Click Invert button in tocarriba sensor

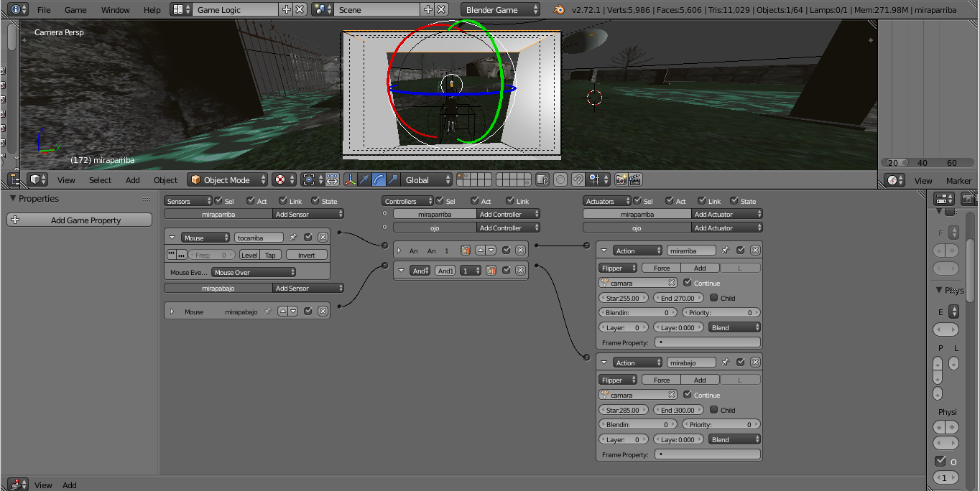(307, 255)
